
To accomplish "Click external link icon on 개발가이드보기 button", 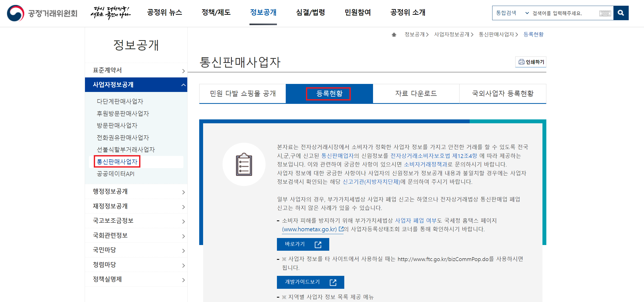I will click(333, 282).
